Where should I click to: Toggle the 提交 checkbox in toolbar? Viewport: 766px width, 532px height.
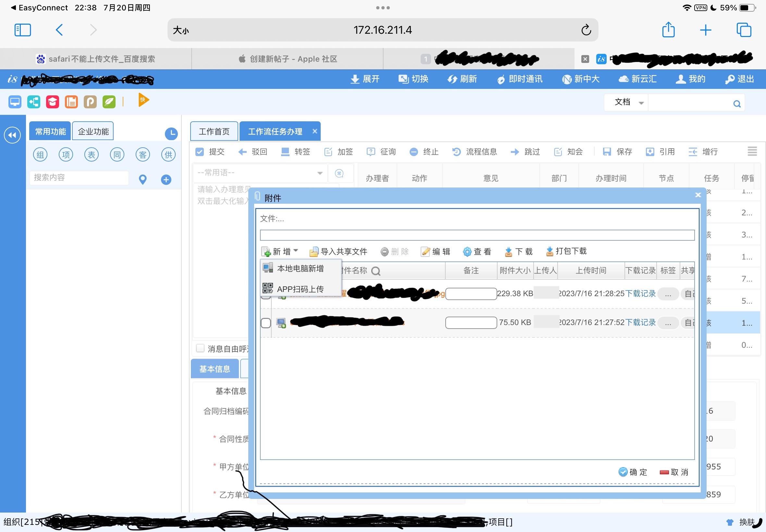click(199, 152)
